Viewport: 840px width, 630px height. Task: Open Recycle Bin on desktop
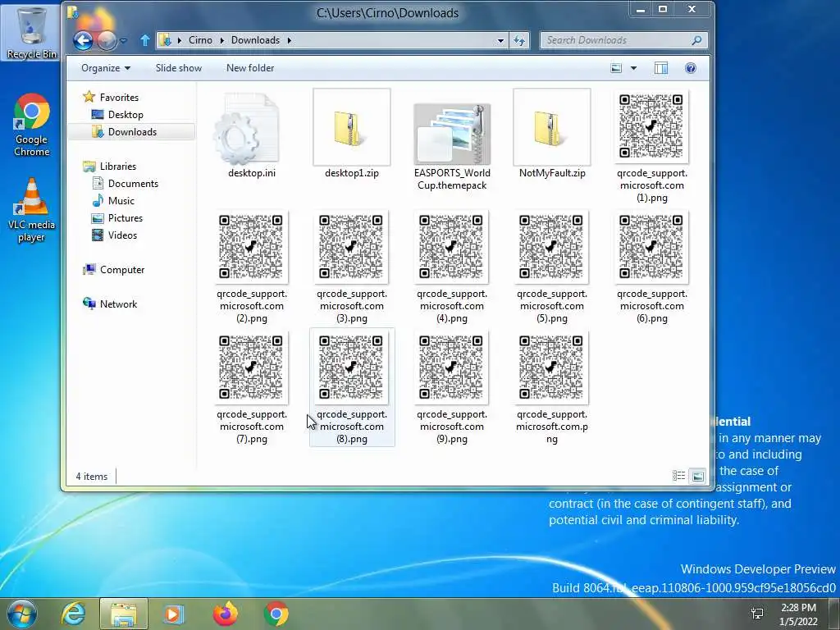[31, 32]
